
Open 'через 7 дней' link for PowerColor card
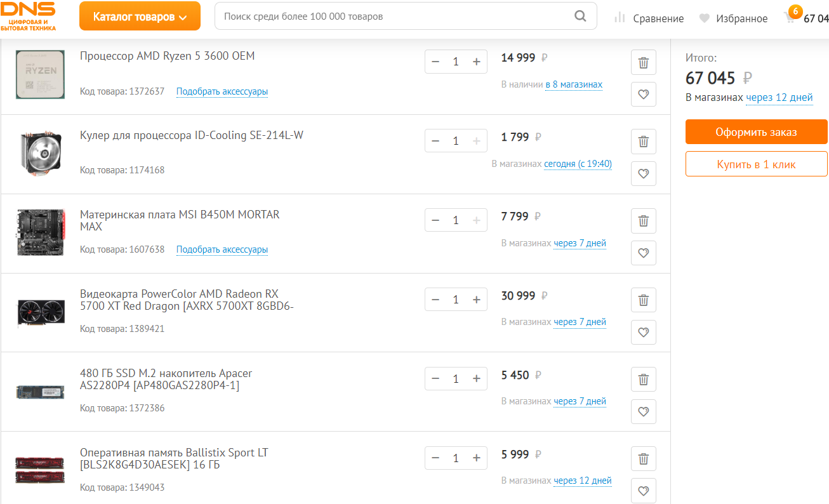click(x=580, y=322)
